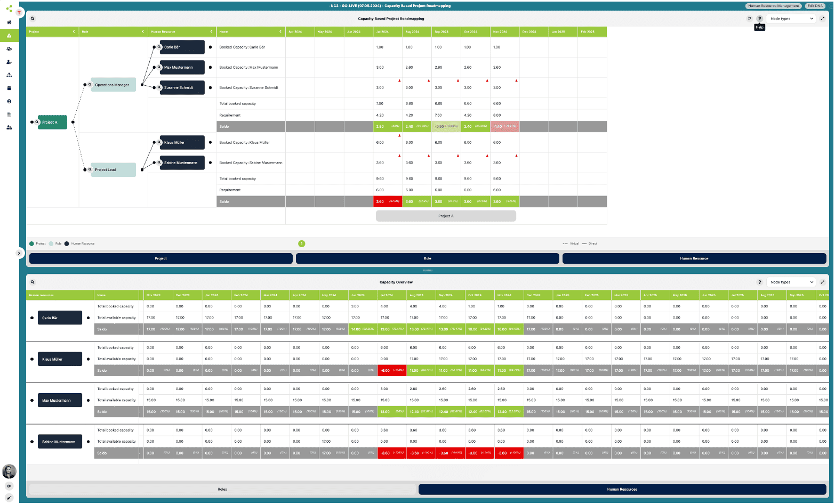Select Klaus Müller in Capacity Overview

[x=60, y=359]
